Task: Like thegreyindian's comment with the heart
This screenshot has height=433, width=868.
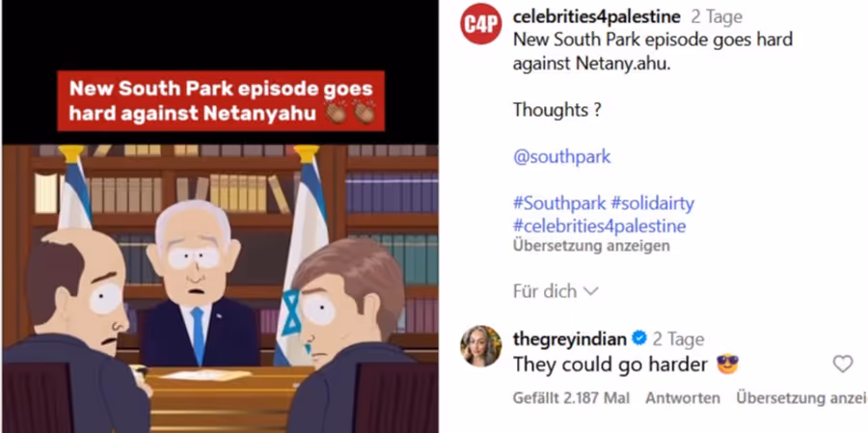Action: pos(843,364)
